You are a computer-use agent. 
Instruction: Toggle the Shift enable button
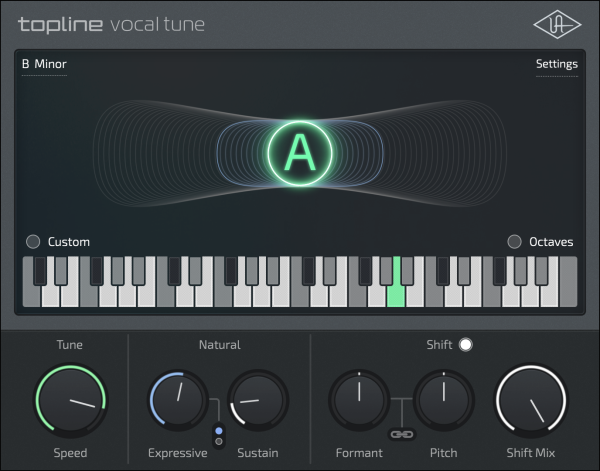tap(466, 344)
